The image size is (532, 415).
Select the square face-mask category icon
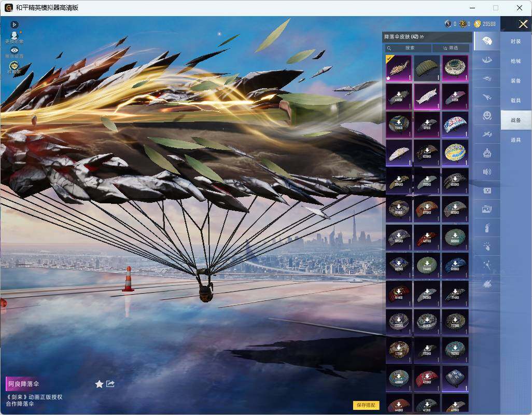[487, 191]
